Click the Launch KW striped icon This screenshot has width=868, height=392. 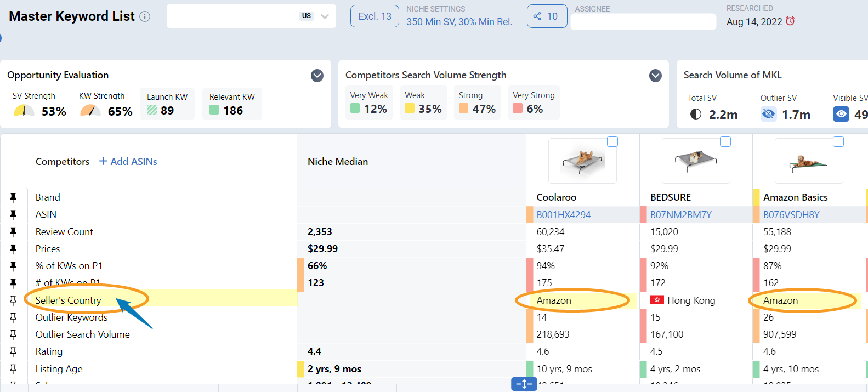(x=152, y=110)
